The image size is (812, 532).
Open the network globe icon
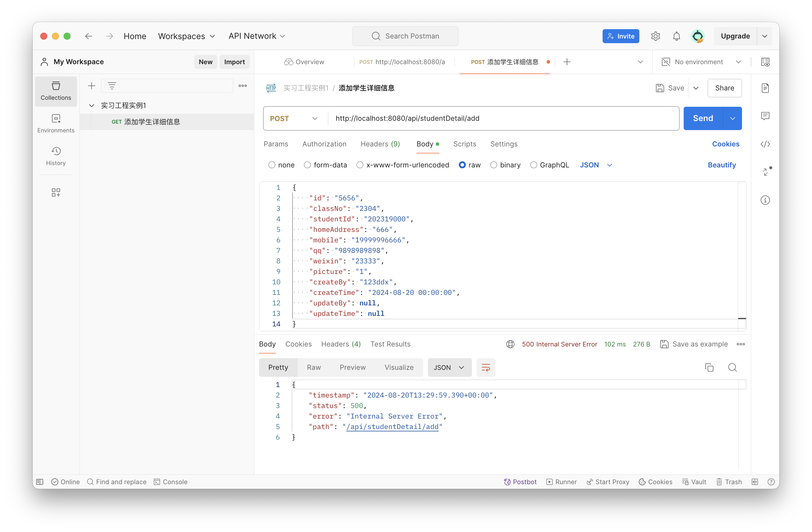pyautogui.click(x=510, y=344)
